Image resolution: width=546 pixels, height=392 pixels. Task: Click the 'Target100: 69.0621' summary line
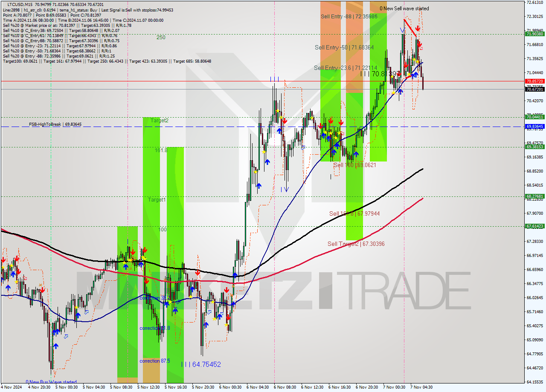(x=107, y=61)
